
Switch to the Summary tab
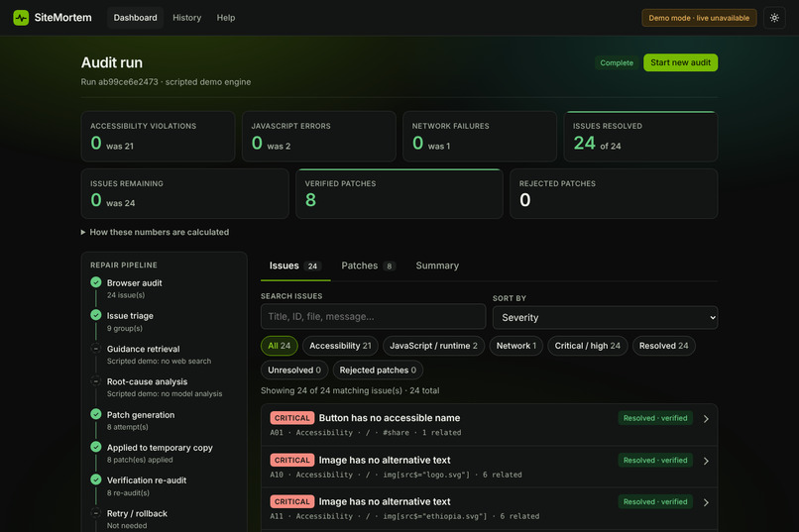[x=437, y=266]
